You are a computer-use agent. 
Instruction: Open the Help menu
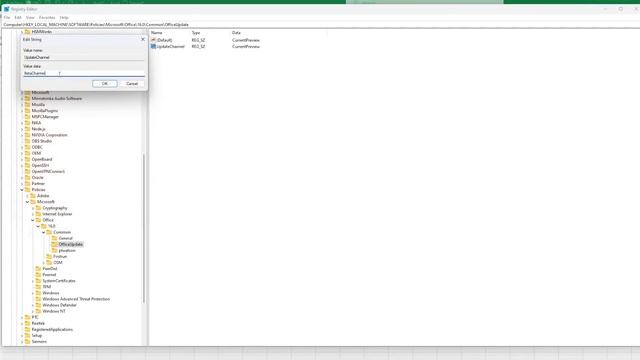64,18
